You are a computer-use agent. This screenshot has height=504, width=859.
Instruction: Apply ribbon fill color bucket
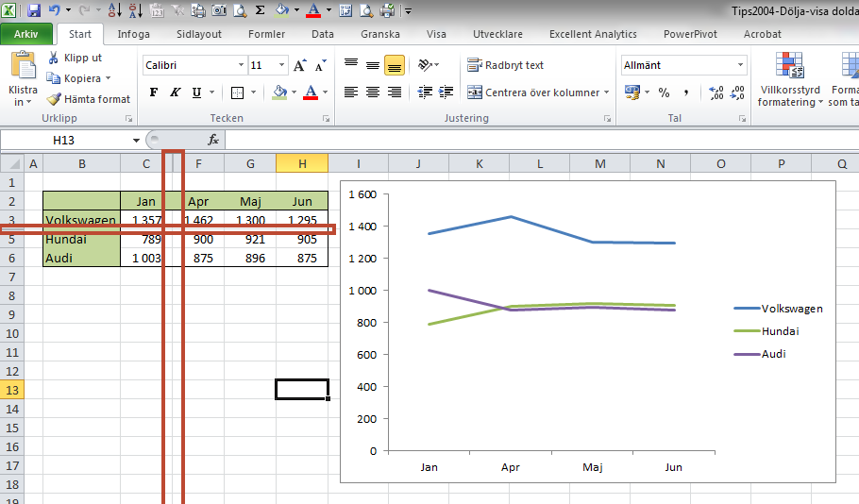tap(280, 92)
